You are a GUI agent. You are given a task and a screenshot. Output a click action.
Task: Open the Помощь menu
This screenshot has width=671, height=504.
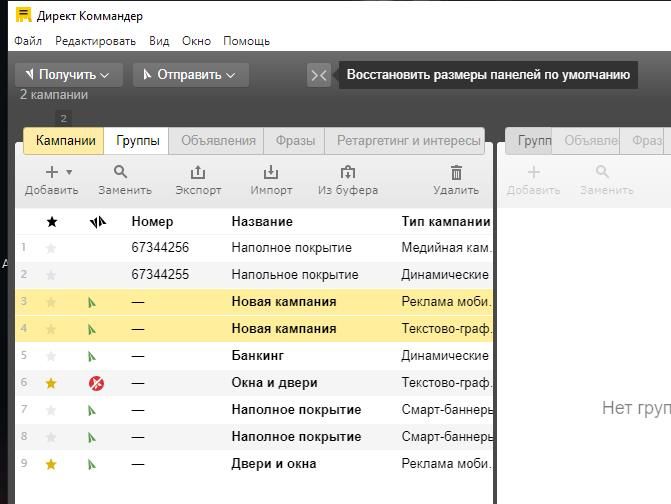(x=246, y=41)
